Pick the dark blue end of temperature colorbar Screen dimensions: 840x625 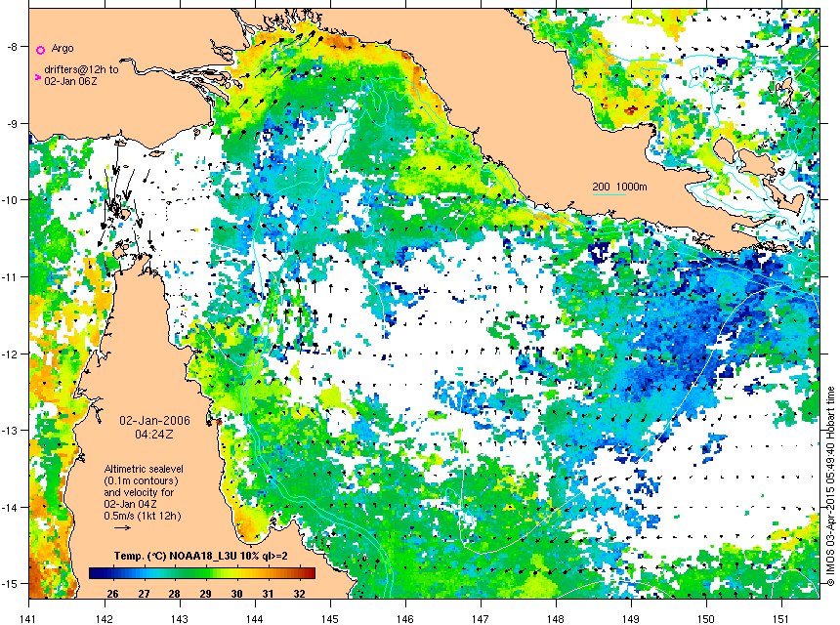click(95, 573)
